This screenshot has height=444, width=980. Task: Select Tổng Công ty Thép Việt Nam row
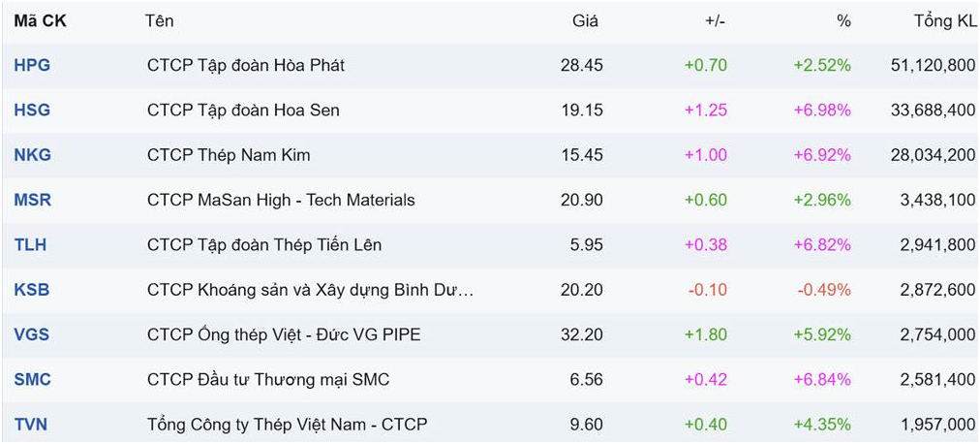click(x=287, y=425)
